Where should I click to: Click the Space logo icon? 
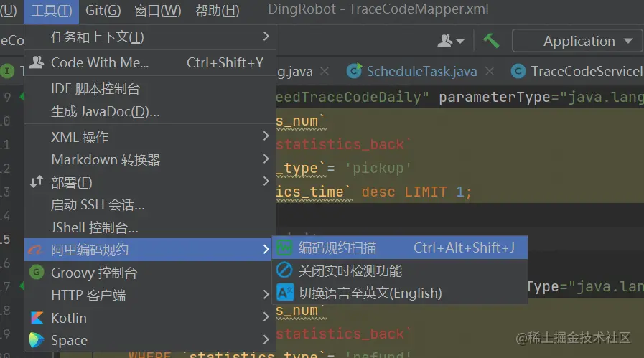click(x=36, y=340)
